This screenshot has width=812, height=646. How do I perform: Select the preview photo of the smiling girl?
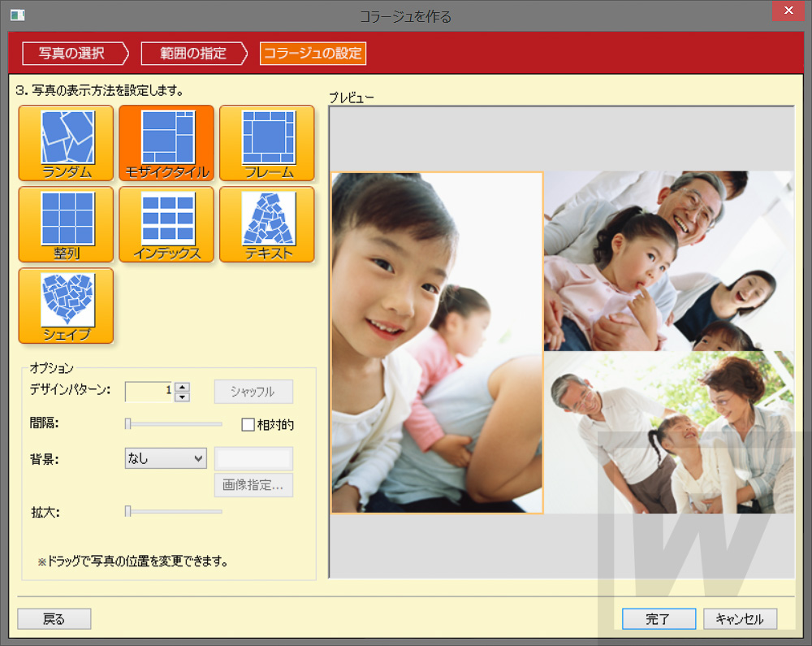(x=437, y=342)
